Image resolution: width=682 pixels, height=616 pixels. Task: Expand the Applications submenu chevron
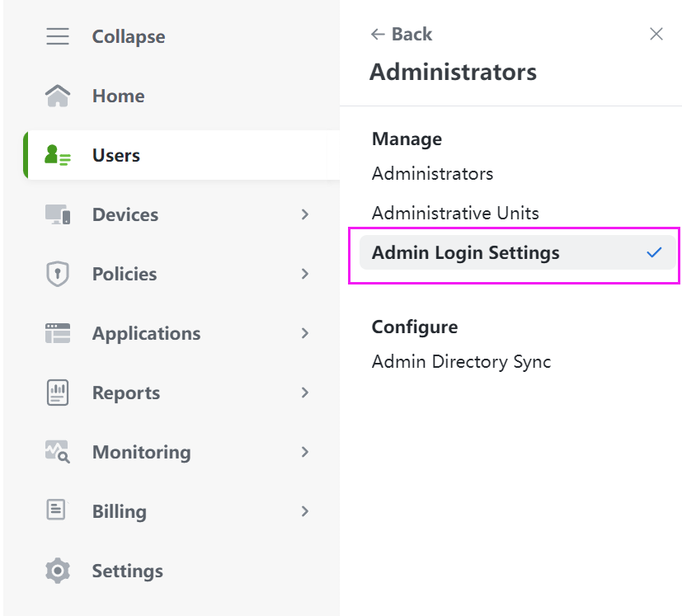point(305,334)
